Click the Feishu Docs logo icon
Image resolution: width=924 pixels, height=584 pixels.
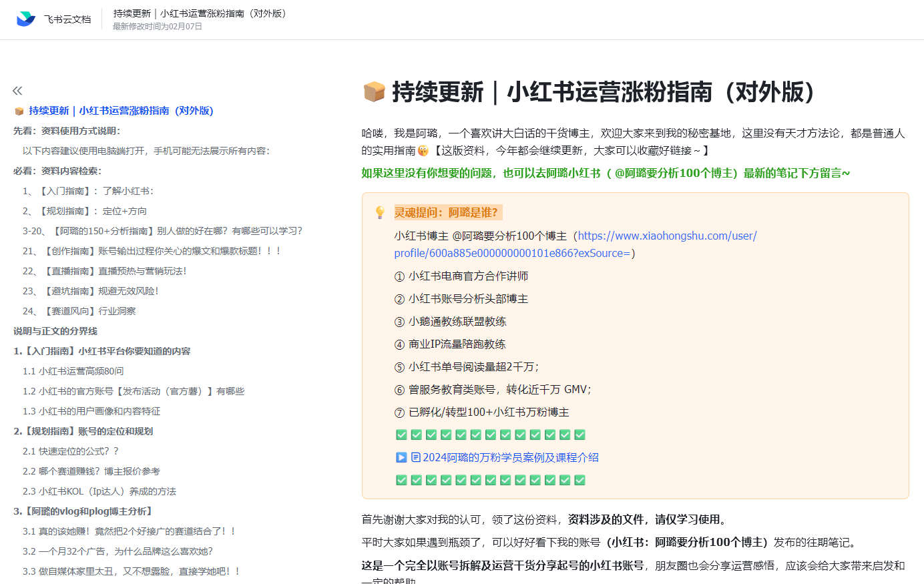pyautogui.click(x=25, y=19)
